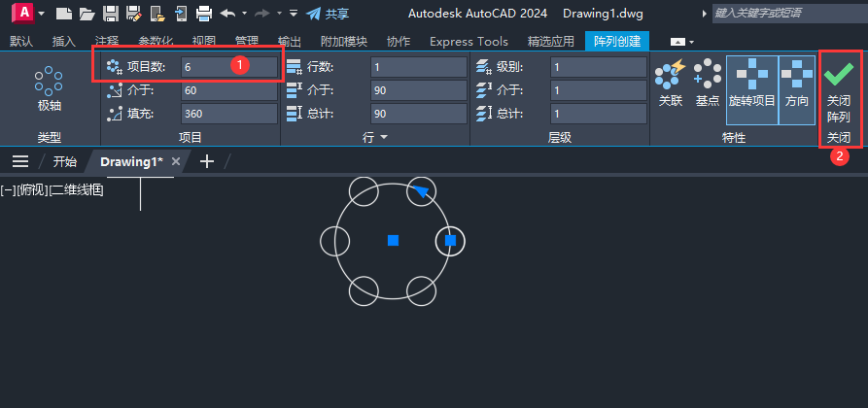868x408 pixels.
Task: Click the Save floppy disk icon
Action: click(x=111, y=14)
